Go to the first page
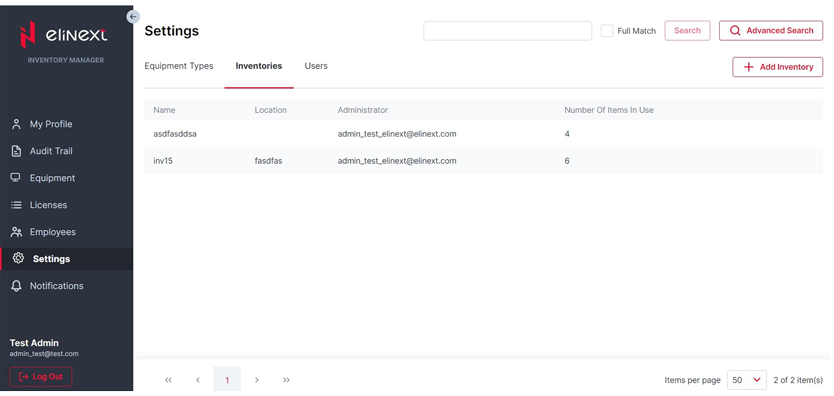The height and width of the screenshot is (396, 834). [168, 380]
